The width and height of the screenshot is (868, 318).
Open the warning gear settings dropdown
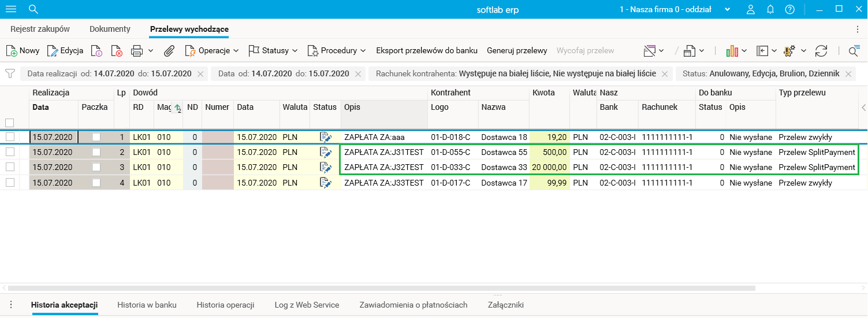point(794,51)
